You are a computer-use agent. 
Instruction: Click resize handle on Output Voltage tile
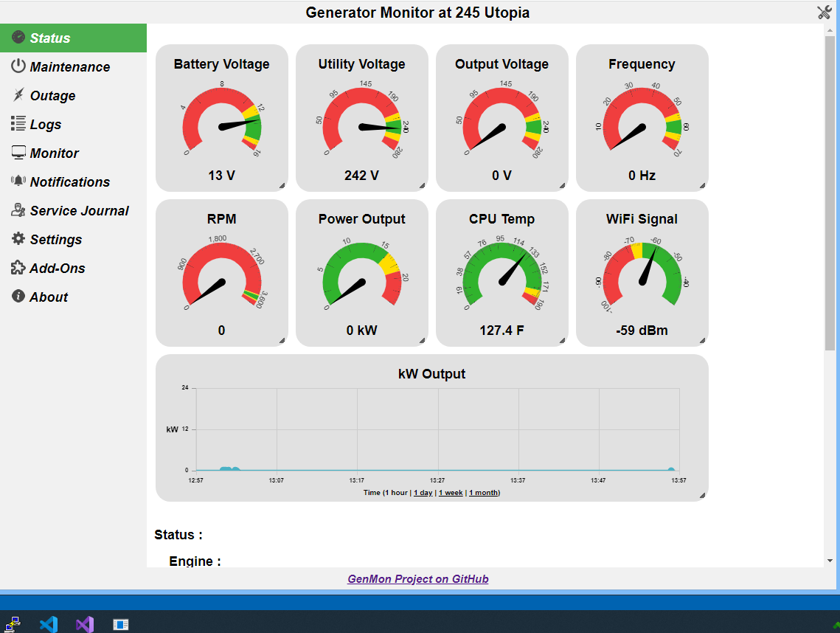(x=562, y=185)
